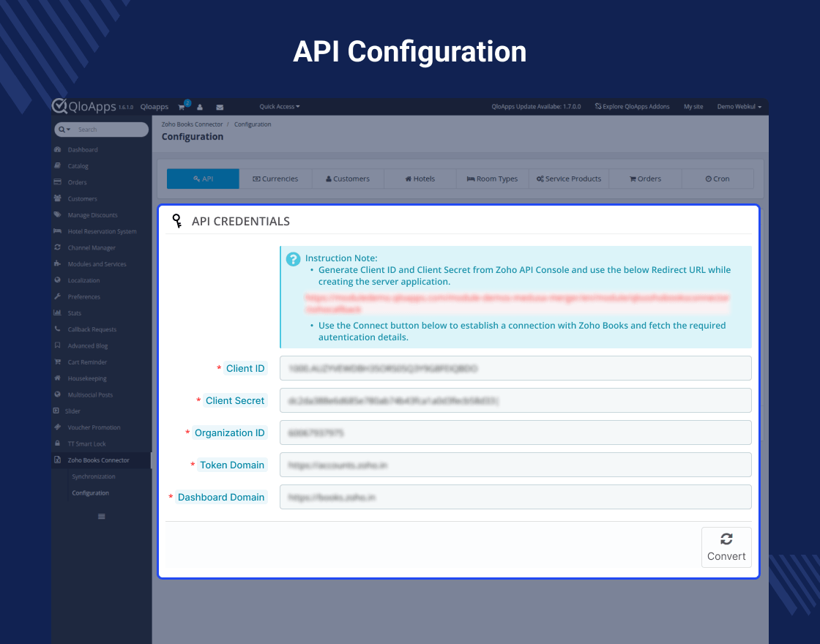The image size is (820, 644).
Task: Open the envelope messages icon
Action: click(220, 107)
